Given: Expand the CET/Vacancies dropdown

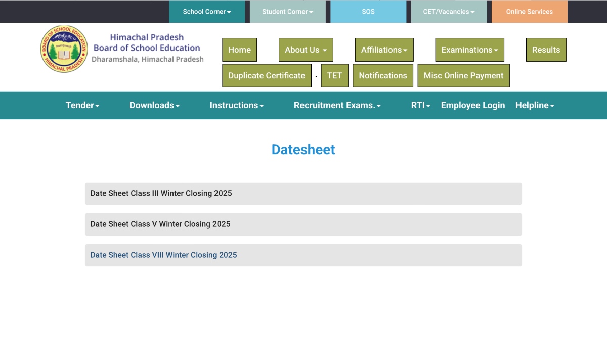Looking at the screenshot, I should coord(448,11).
